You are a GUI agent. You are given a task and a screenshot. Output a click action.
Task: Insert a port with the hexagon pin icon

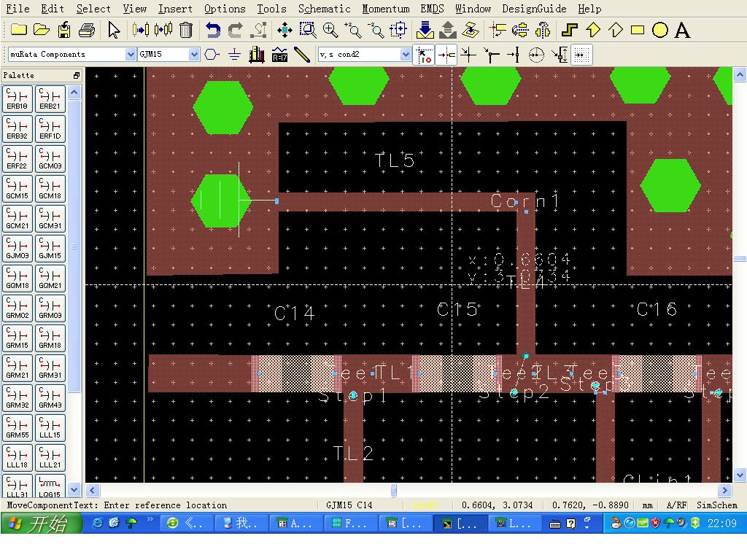click(x=212, y=54)
